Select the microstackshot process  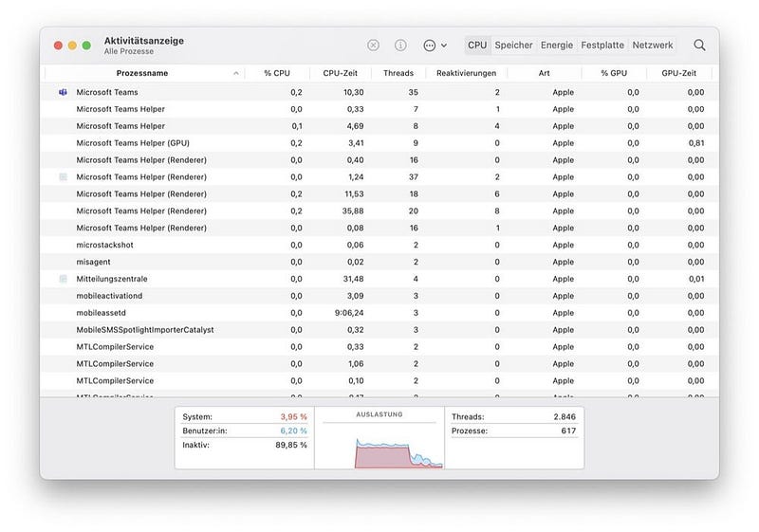click(379, 245)
